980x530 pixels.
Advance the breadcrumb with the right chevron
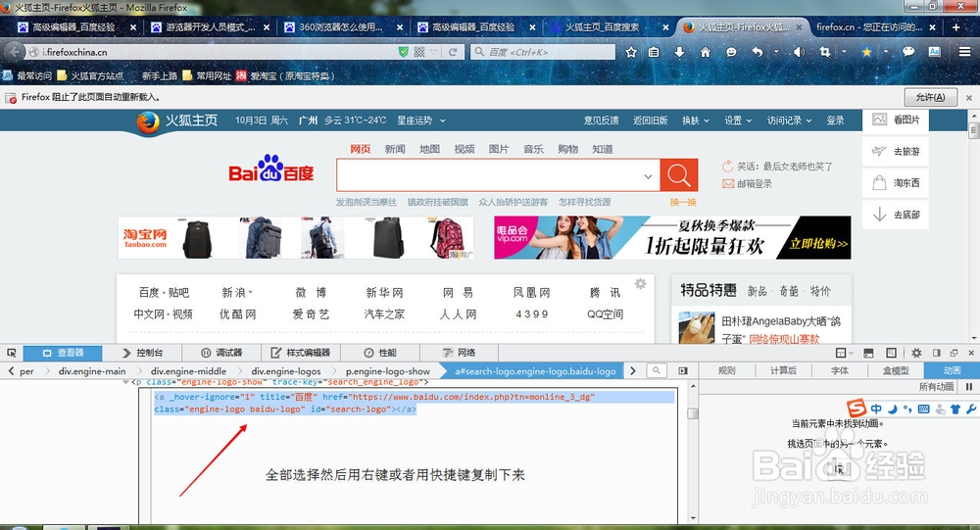633,370
